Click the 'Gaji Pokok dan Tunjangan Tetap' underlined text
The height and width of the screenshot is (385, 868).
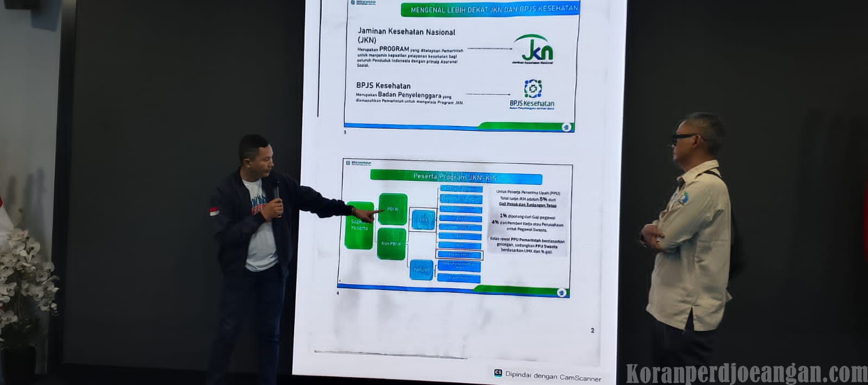[x=528, y=205]
